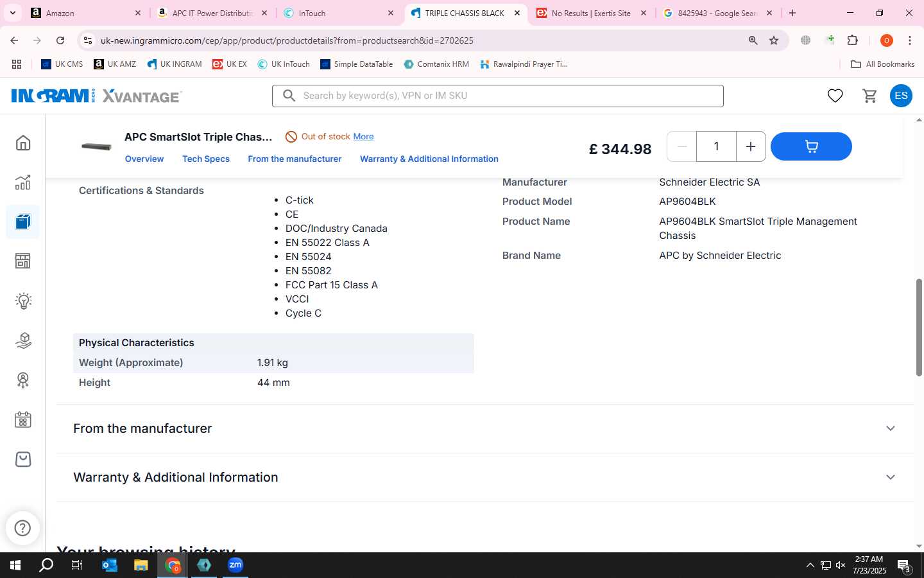Screen dimensions: 924x578
Task: Click the address bar URL
Action: point(287,40)
